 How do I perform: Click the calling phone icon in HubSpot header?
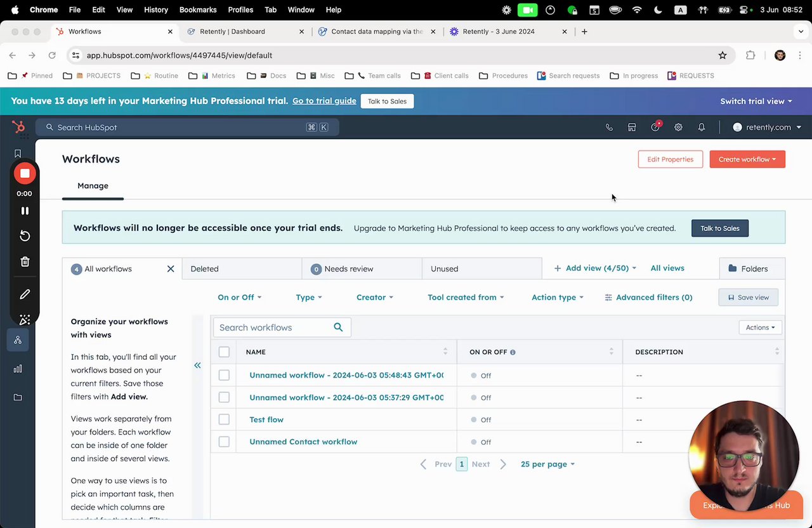click(x=609, y=128)
